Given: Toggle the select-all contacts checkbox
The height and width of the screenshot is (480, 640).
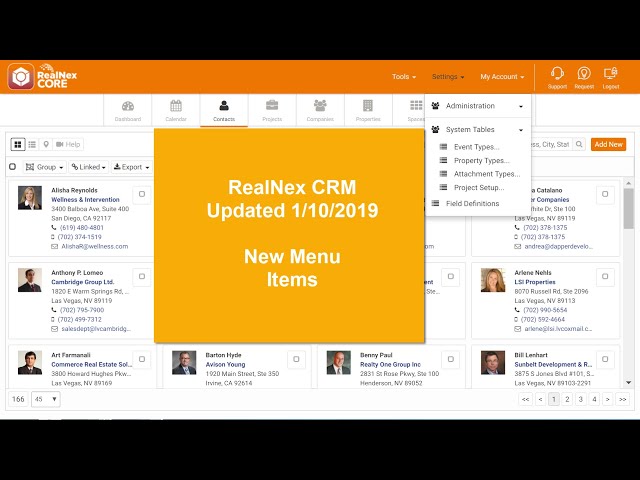Looking at the screenshot, I should (x=13, y=167).
